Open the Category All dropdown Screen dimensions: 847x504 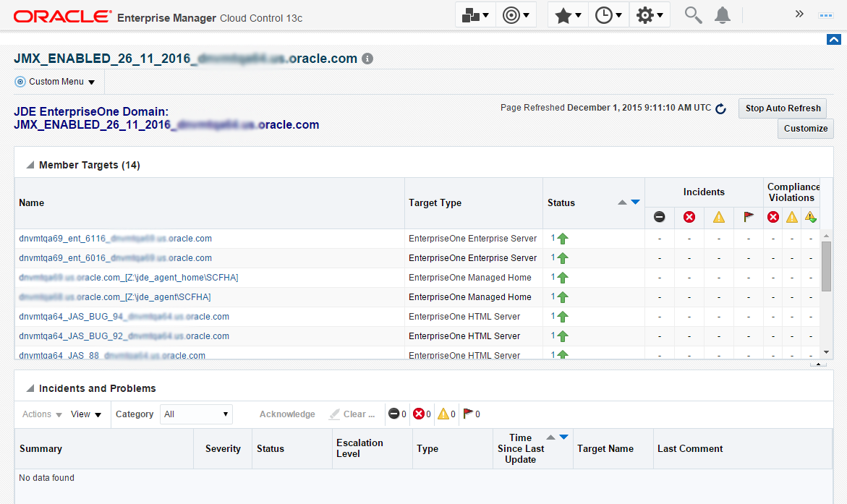(x=196, y=414)
